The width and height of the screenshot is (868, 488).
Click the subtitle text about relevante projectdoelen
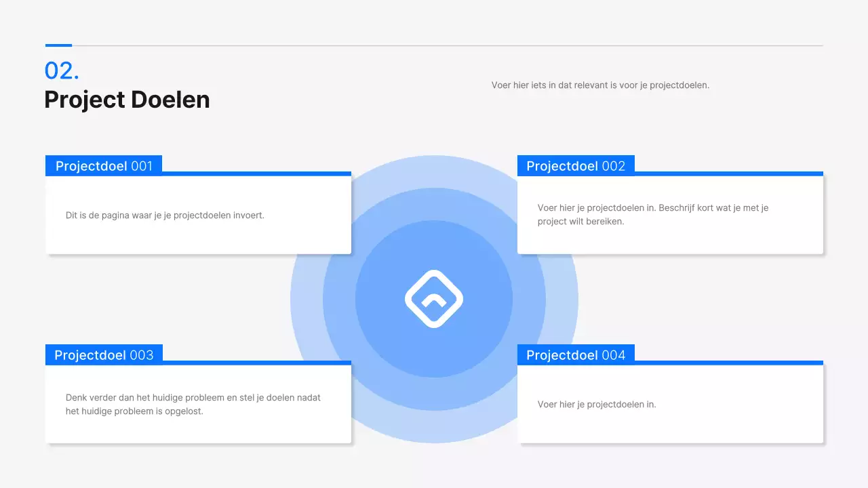click(x=601, y=85)
